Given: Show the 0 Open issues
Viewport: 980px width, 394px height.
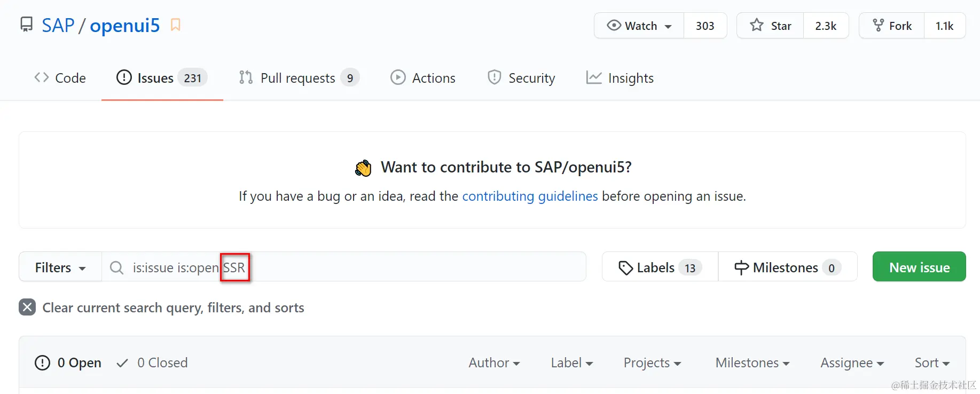Looking at the screenshot, I should (x=68, y=363).
